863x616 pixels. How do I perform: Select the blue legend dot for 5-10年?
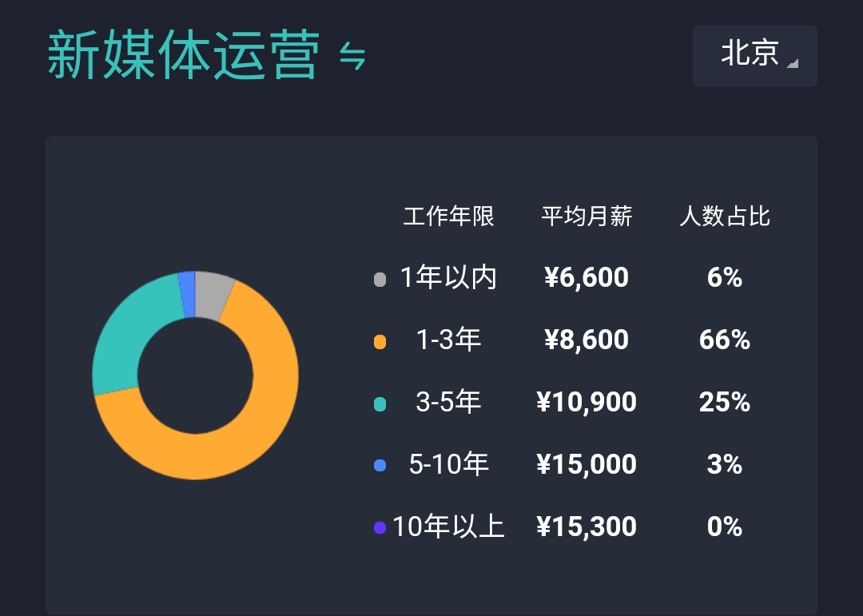[x=379, y=465]
